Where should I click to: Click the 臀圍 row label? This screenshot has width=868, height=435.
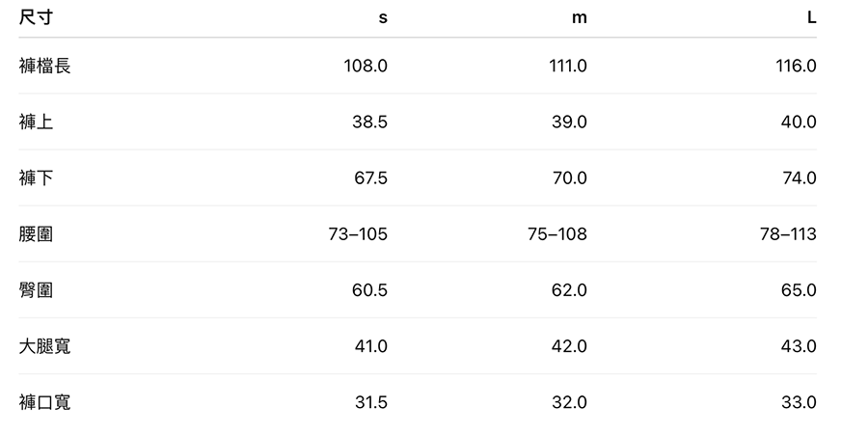(x=37, y=289)
